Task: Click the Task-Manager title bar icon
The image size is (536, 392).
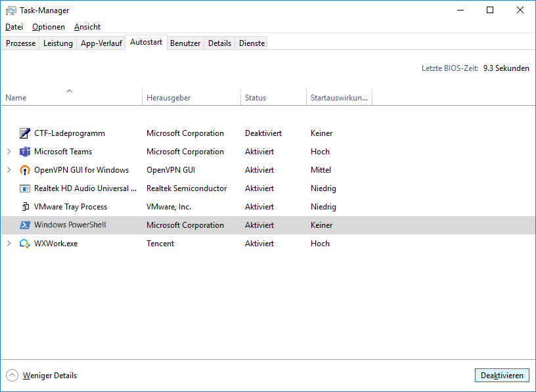Action: point(11,11)
